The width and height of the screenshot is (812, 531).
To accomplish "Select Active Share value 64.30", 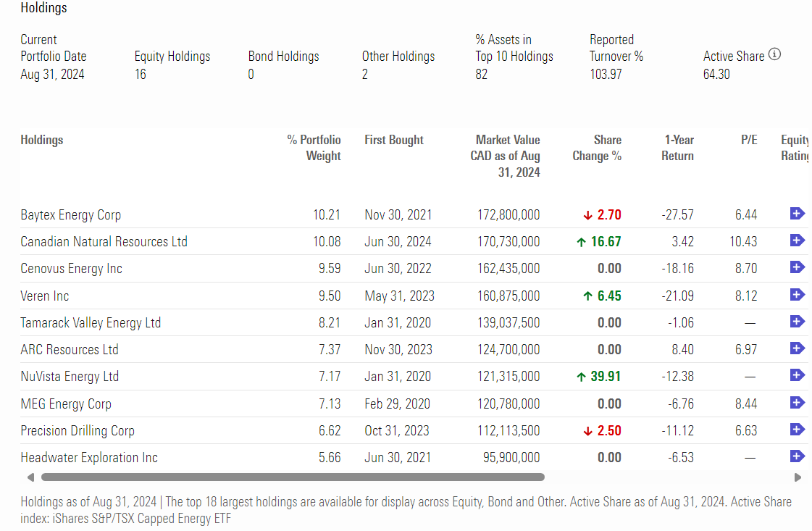I will (716, 75).
